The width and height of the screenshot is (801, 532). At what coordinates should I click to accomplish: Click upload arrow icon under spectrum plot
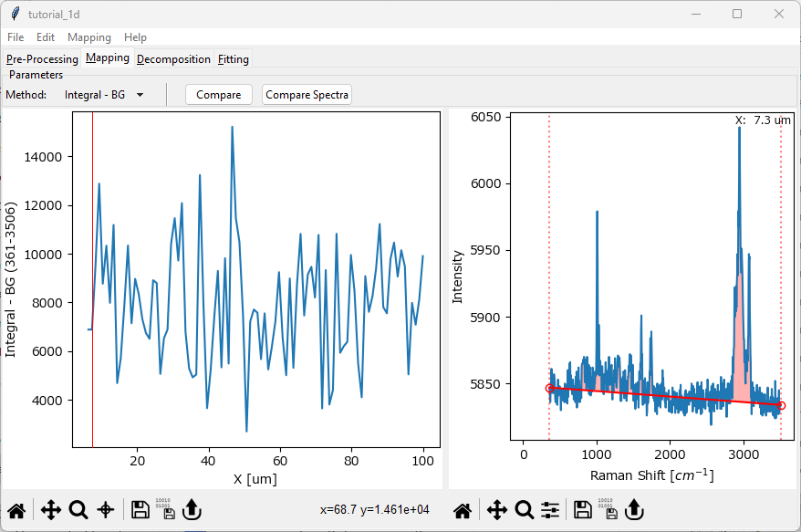tap(636, 510)
